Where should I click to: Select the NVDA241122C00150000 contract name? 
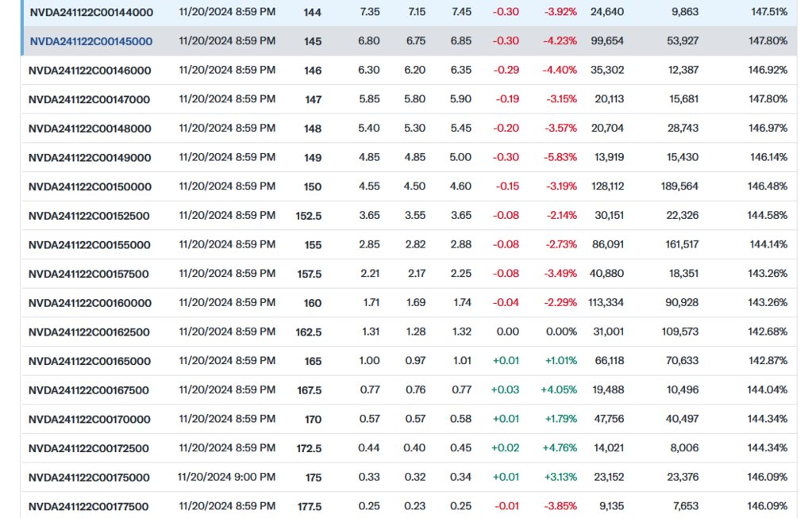pyautogui.click(x=90, y=186)
